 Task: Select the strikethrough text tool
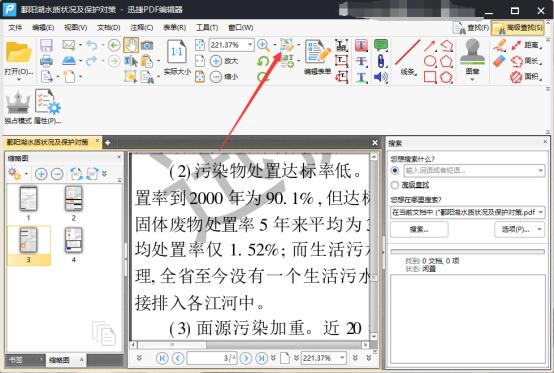pos(361,61)
